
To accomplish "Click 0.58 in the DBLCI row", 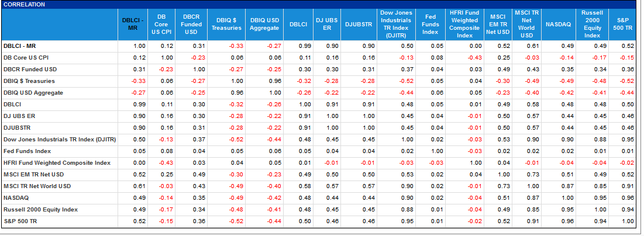I will 532,104.
